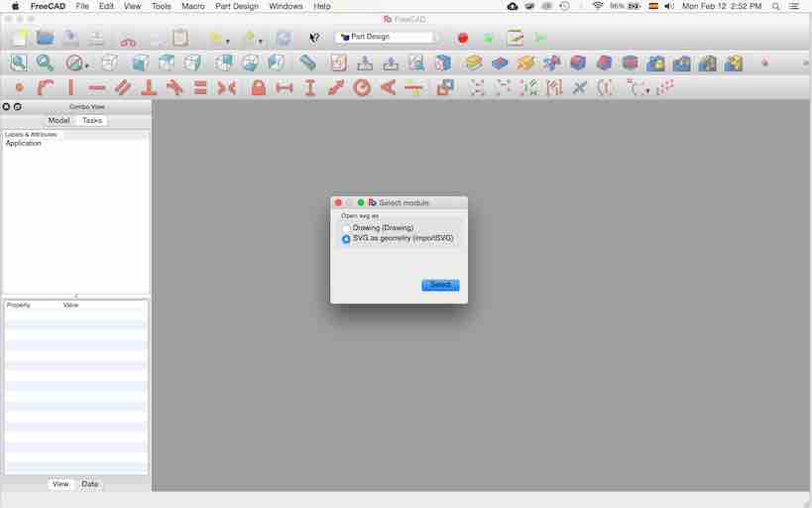Open the Tools menu
This screenshot has height=508, width=812.
(x=161, y=6)
